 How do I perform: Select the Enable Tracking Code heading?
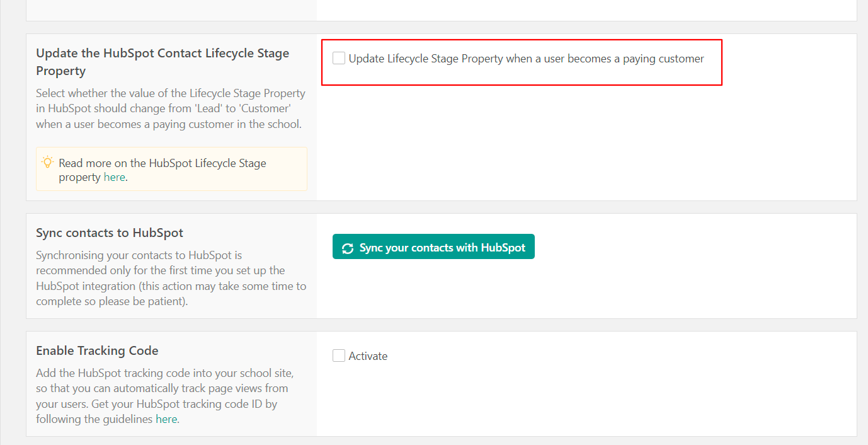click(97, 350)
